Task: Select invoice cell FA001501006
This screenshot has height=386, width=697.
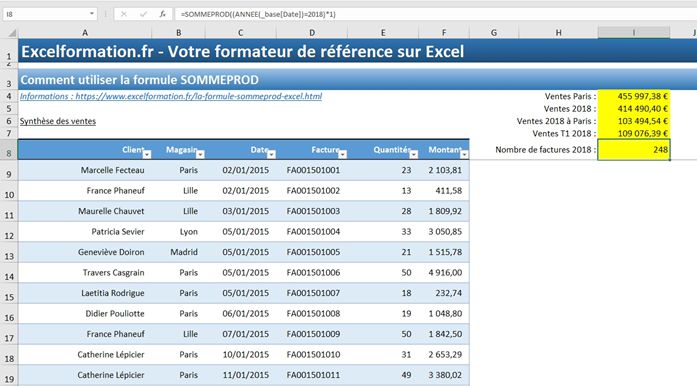Action: pyautogui.click(x=312, y=273)
